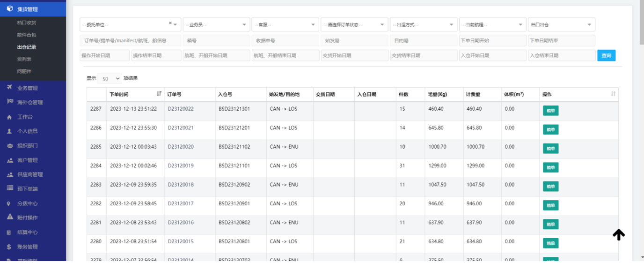Click the person icon for 个人信息
Viewport: 644px width, 263px height.
(9, 131)
